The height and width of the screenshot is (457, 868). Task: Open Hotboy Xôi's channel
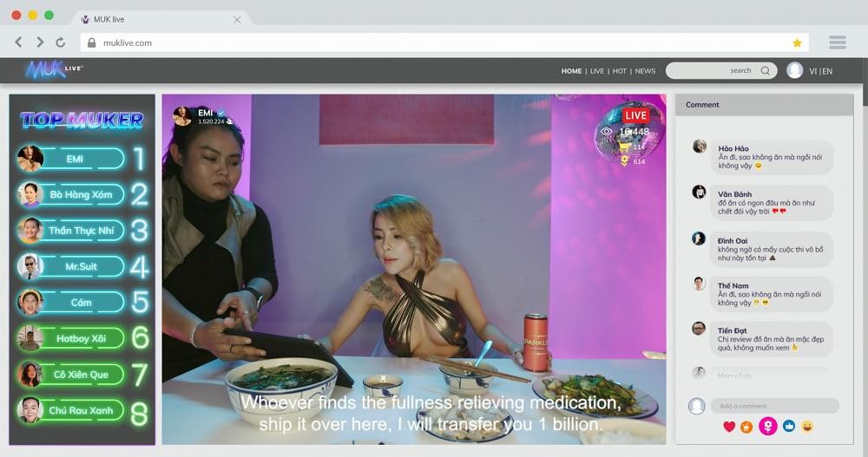coord(82,338)
